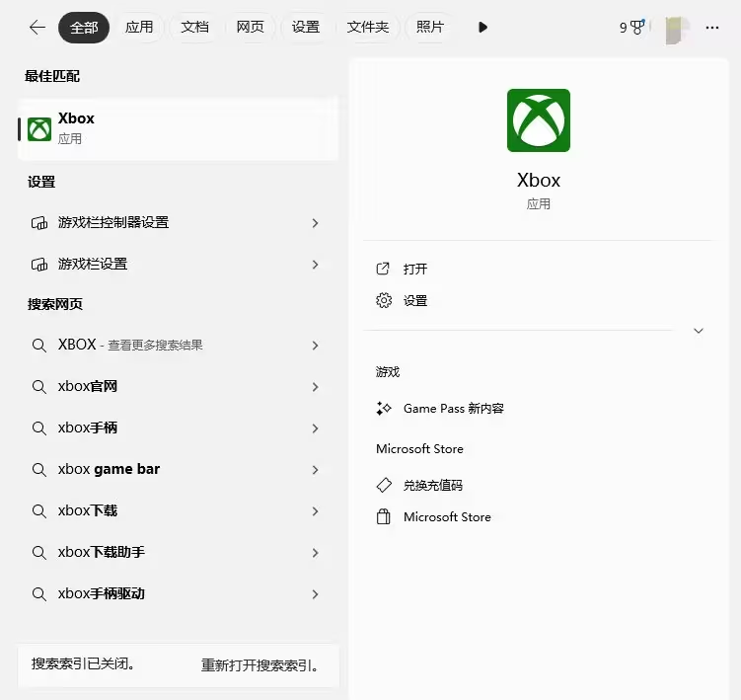Click the small Xbox icon in best match
Viewport: 741px width, 700px height.
pyautogui.click(x=39, y=129)
